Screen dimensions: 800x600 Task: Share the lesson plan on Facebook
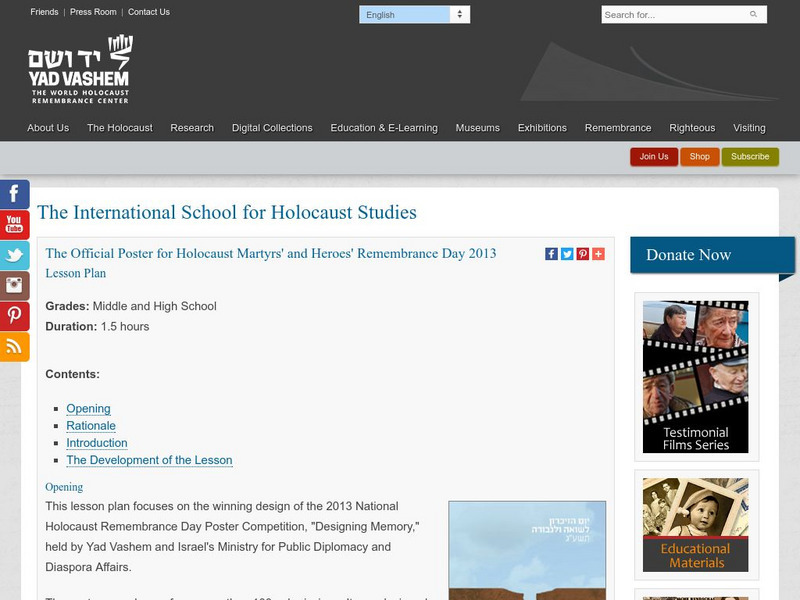[551, 253]
